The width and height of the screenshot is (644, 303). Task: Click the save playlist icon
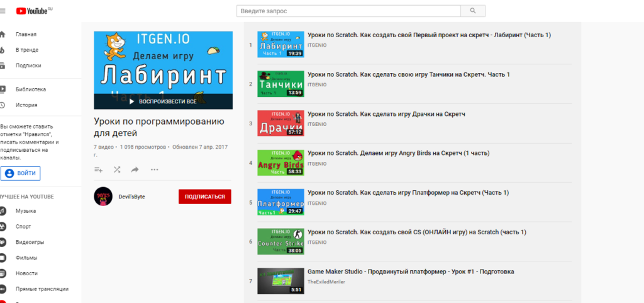98,169
